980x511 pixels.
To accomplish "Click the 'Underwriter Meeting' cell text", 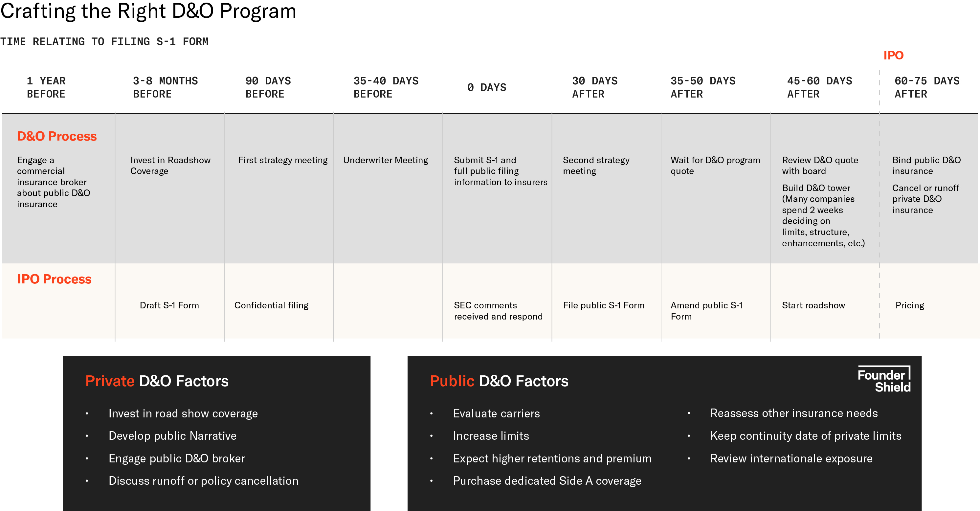I will click(385, 160).
